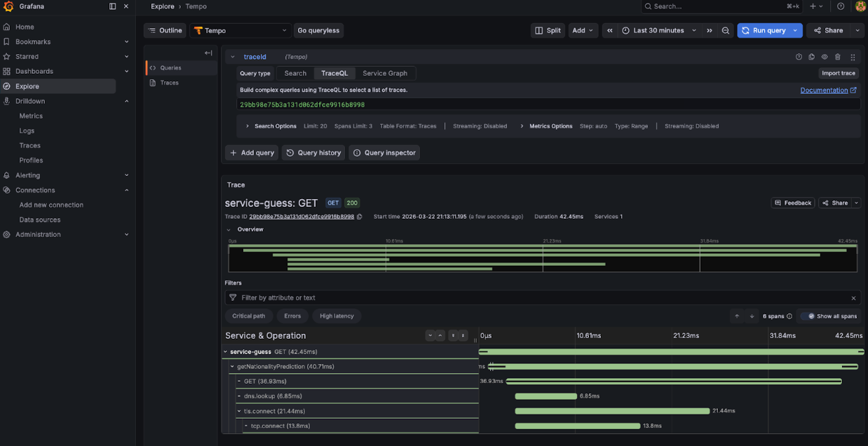Screen dimensions: 868x446
Task: Click the Filter by attribute or text field
Action: (543, 297)
